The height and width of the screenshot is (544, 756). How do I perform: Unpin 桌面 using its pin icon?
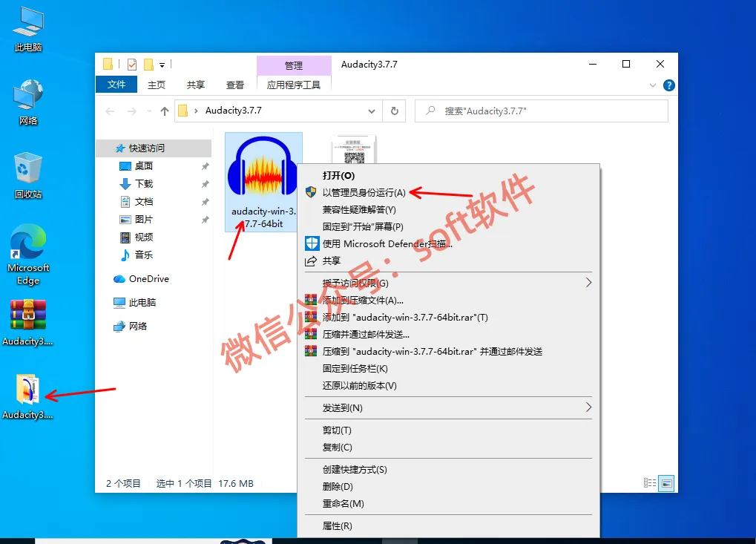click(x=205, y=166)
